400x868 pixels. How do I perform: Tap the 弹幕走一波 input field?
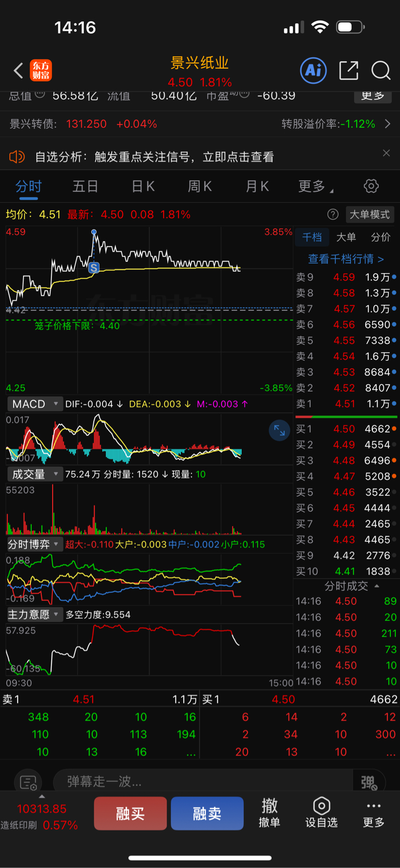pos(203,782)
